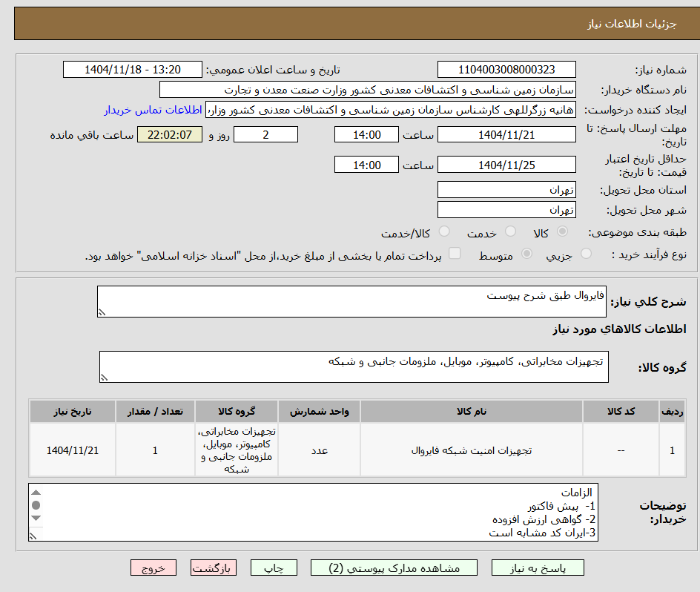This screenshot has height=592, width=700.
Task: Click the remaining time field 22:02:07
Action: click(x=170, y=134)
